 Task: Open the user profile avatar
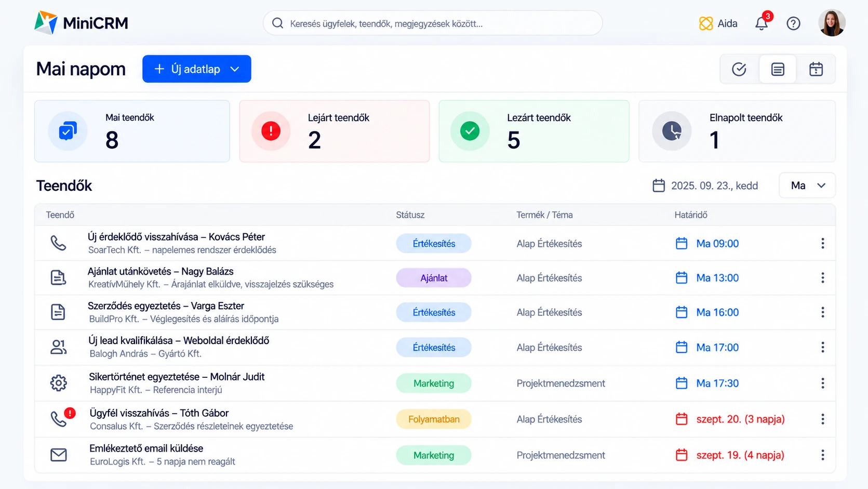point(832,23)
